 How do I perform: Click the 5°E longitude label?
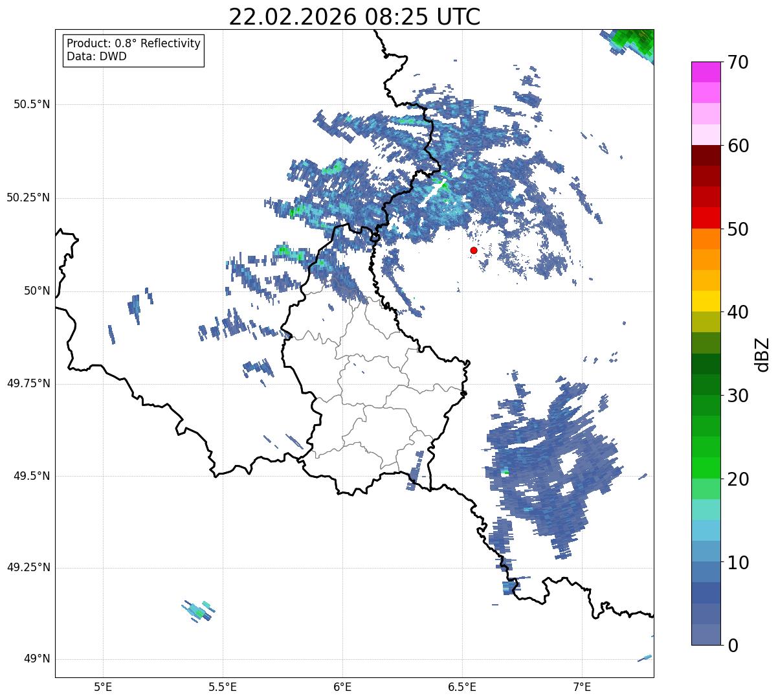pos(103,686)
